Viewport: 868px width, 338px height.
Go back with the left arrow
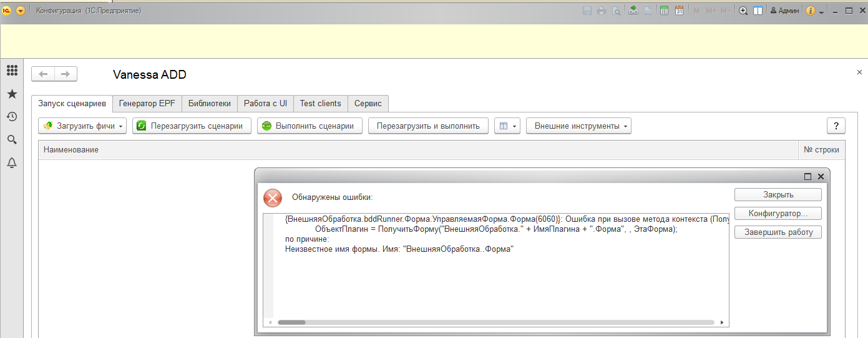pyautogui.click(x=43, y=74)
